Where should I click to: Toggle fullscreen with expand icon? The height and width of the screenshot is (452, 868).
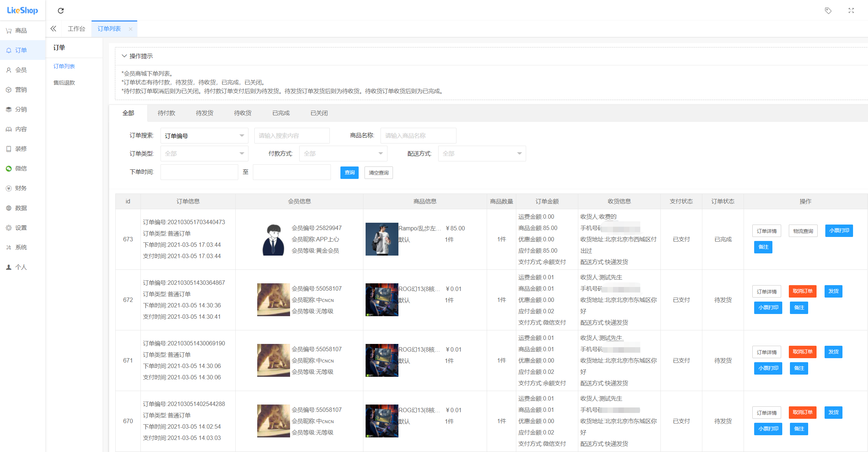(x=851, y=11)
